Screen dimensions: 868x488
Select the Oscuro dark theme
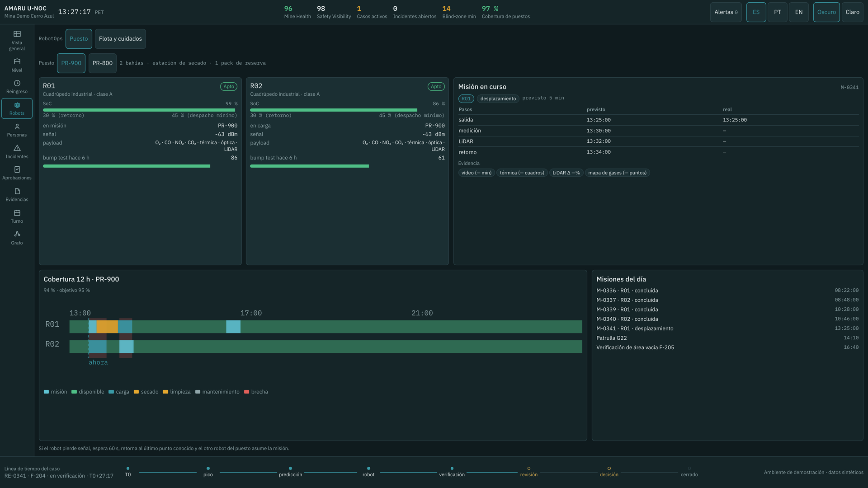(x=826, y=12)
